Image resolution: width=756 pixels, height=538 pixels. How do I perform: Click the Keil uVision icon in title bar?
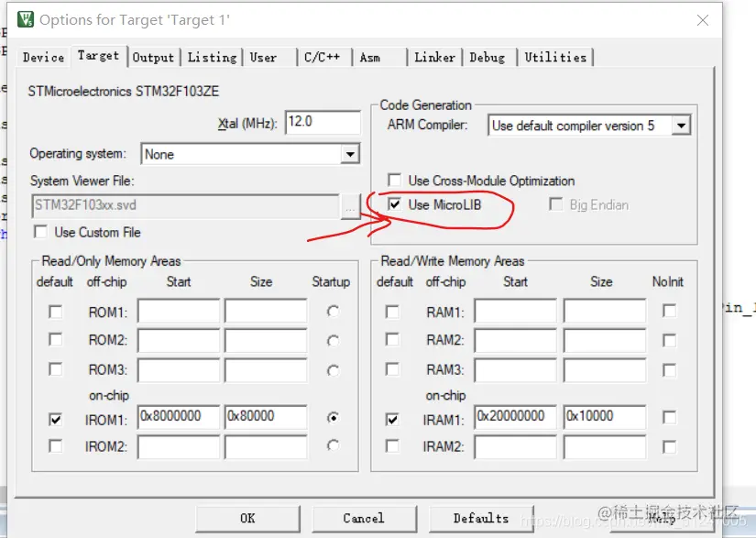(x=26, y=20)
